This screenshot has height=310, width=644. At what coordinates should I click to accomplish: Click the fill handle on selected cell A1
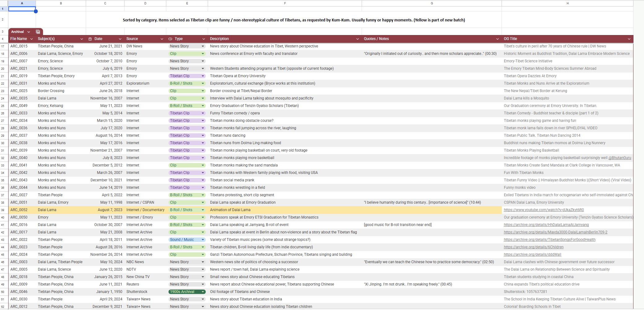pyautogui.click(x=36, y=11)
